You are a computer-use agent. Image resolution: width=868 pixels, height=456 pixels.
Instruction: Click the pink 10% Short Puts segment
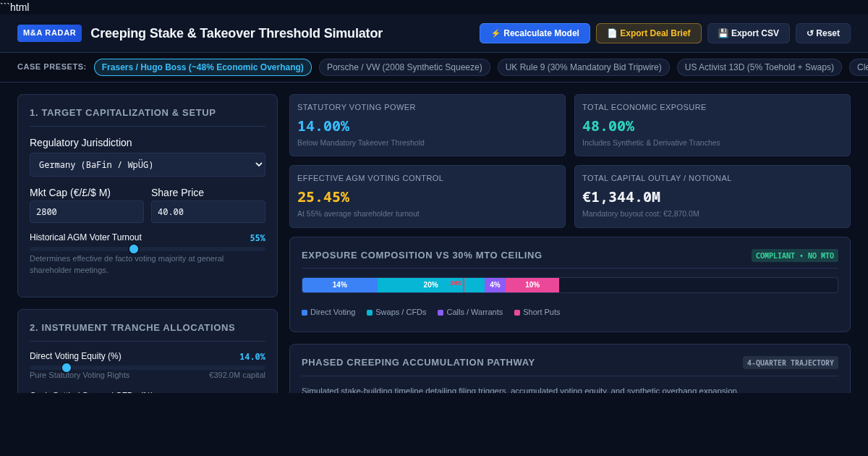(x=532, y=285)
